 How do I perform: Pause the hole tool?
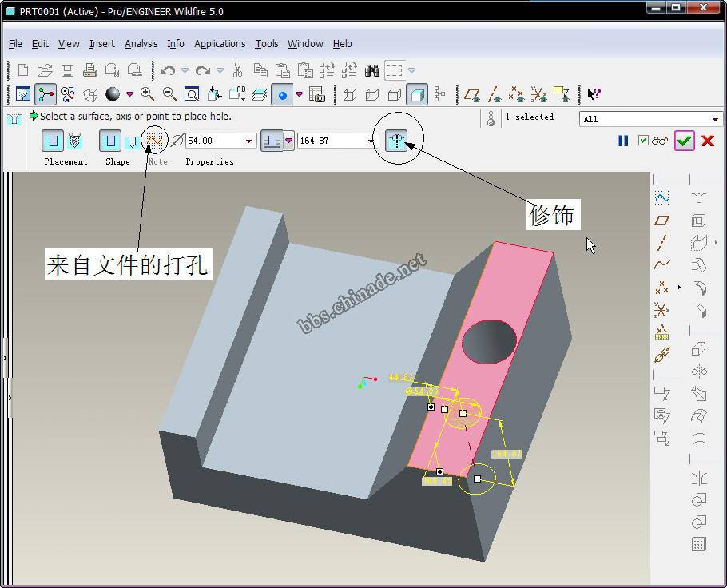[623, 141]
